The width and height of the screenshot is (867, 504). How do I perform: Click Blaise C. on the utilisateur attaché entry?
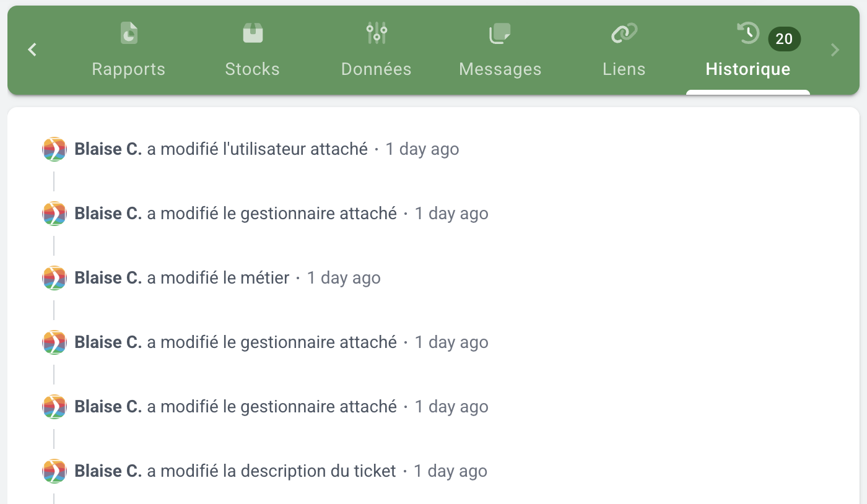pyautogui.click(x=108, y=149)
